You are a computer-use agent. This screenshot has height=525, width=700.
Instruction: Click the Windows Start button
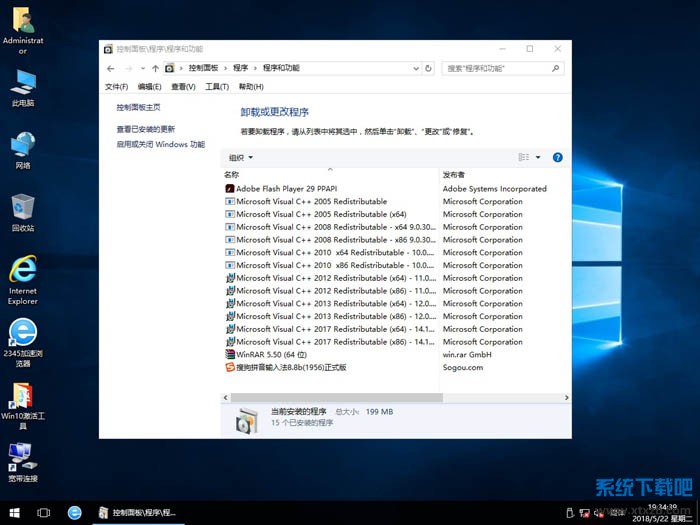coord(14,512)
